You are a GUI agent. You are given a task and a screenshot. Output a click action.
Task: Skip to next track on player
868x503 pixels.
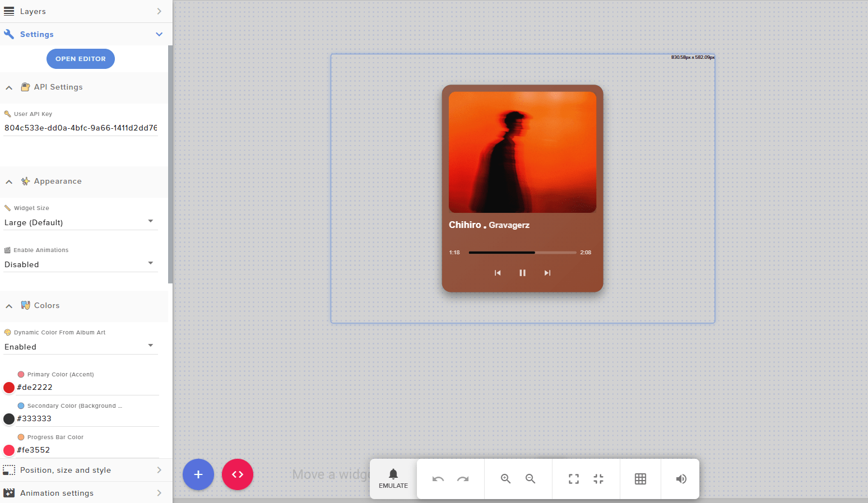click(x=547, y=273)
